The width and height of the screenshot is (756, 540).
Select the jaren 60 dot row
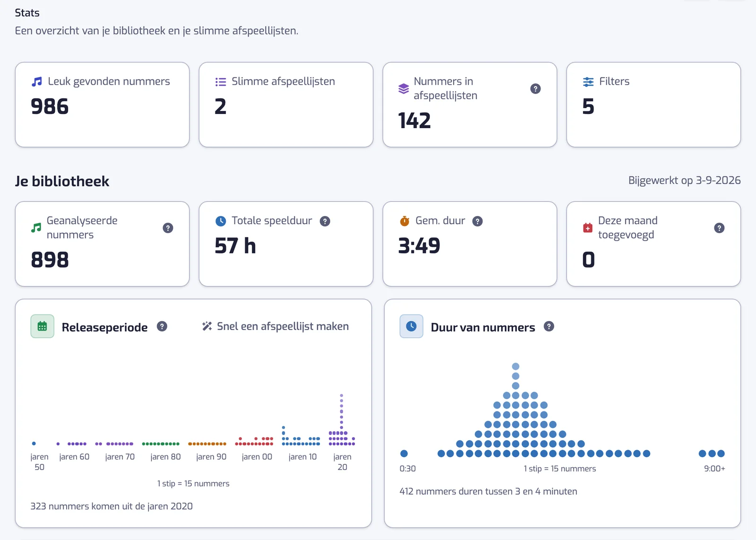click(72, 444)
